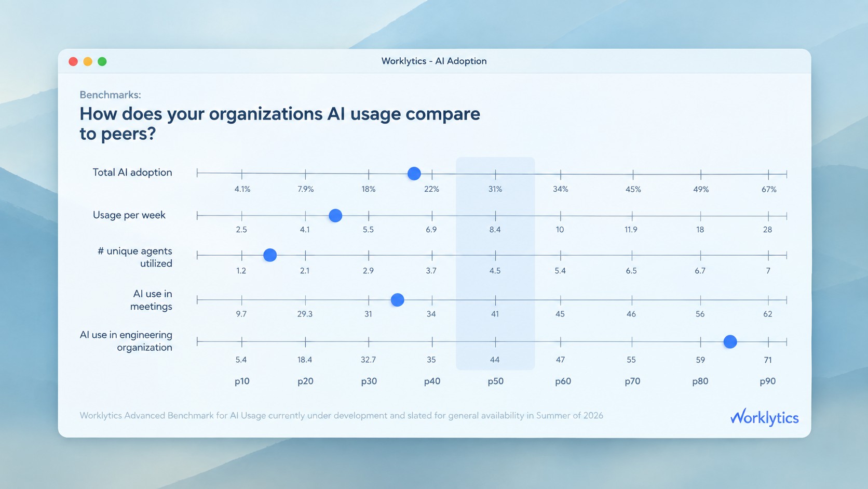Screen dimensions: 868x489
Task: Click the p80 percentile label
Action: [x=700, y=381]
